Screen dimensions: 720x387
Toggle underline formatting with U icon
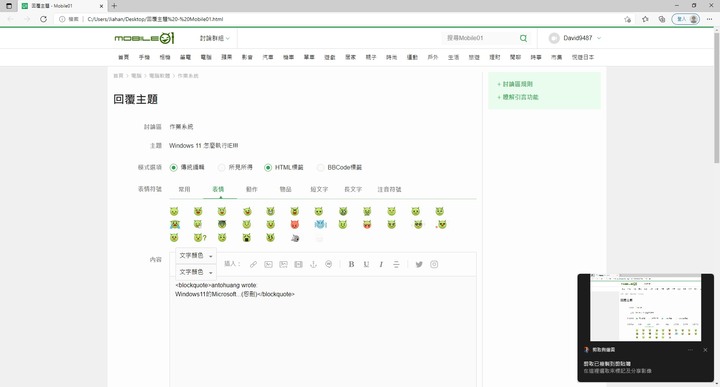click(x=366, y=264)
